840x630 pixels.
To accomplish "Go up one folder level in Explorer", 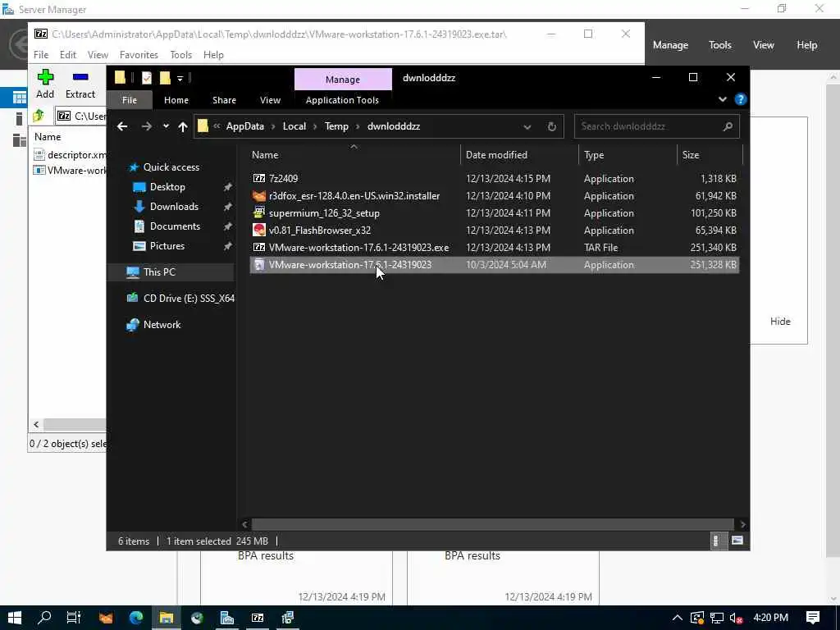I will (183, 126).
